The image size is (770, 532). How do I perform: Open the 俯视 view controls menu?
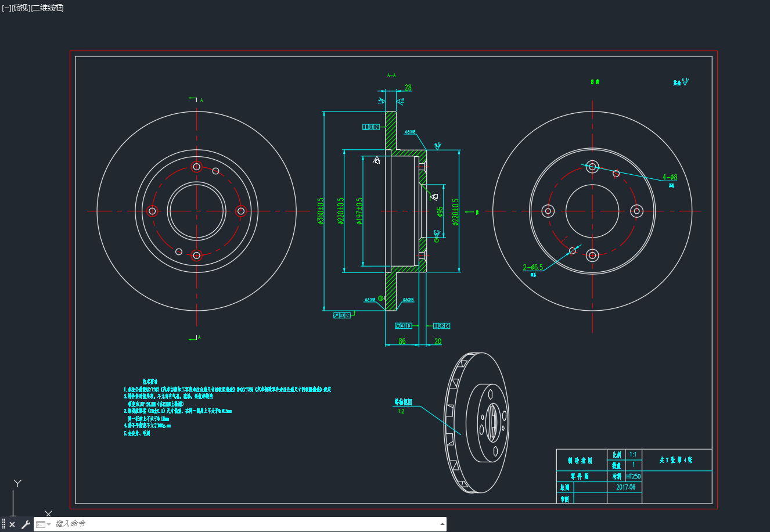(x=20, y=8)
